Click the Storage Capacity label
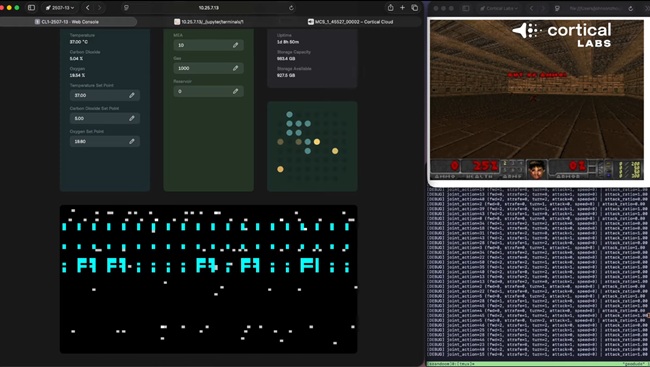 coord(293,52)
